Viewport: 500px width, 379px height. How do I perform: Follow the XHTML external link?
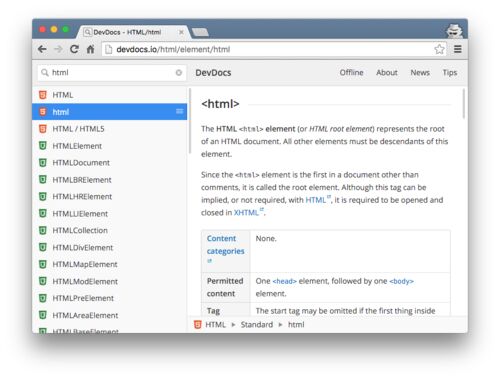[246, 213]
